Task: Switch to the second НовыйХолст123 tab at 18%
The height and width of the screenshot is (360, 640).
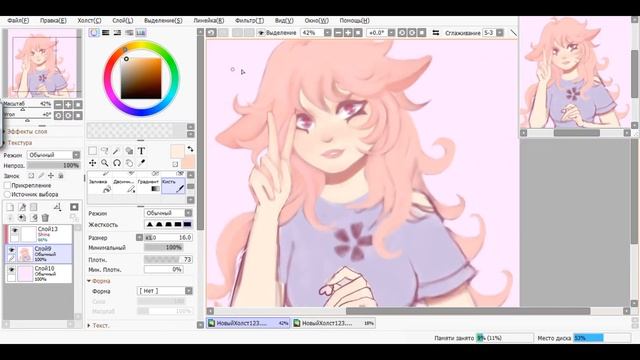Action: pyautogui.click(x=333, y=323)
